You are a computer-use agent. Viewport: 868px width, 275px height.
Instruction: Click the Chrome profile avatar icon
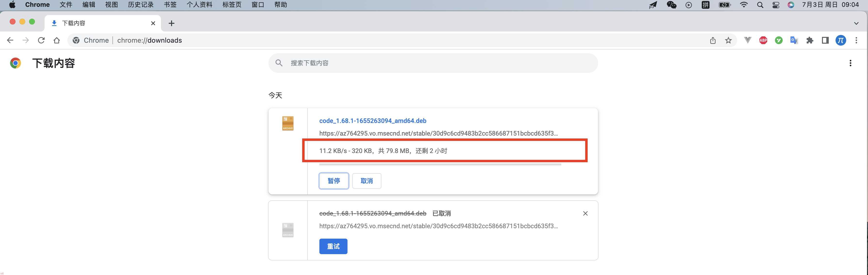click(x=840, y=40)
